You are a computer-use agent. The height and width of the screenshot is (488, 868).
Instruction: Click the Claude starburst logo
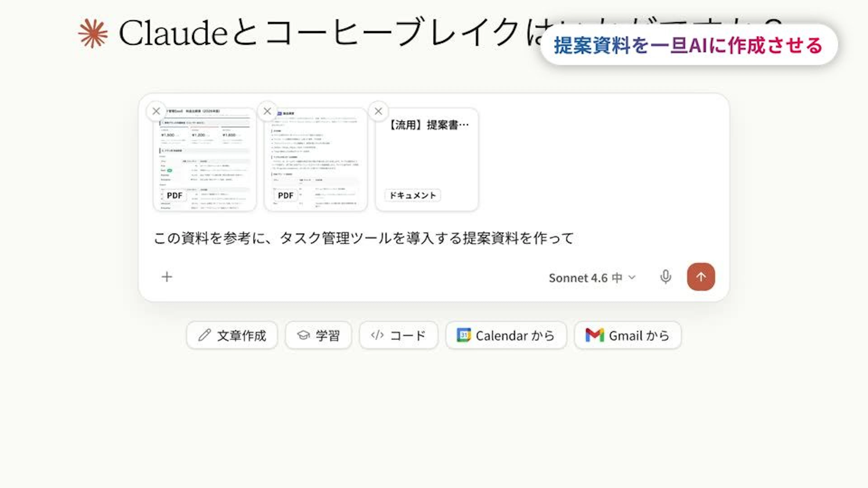pos(93,34)
